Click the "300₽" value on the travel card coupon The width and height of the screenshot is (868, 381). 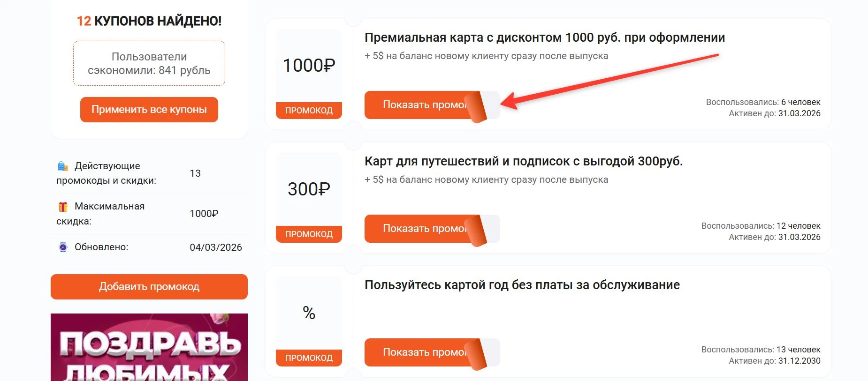pos(309,189)
